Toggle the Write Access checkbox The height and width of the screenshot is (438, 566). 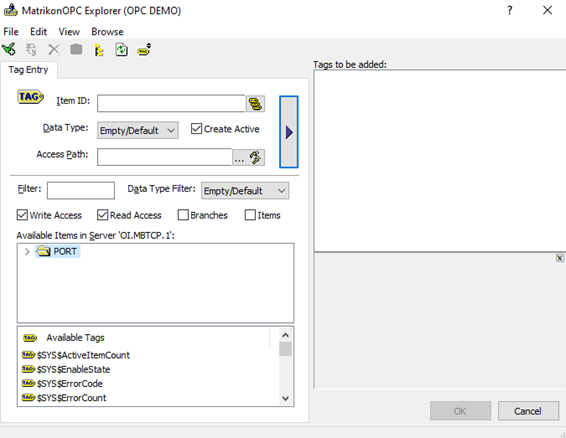click(x=22, y=215)
